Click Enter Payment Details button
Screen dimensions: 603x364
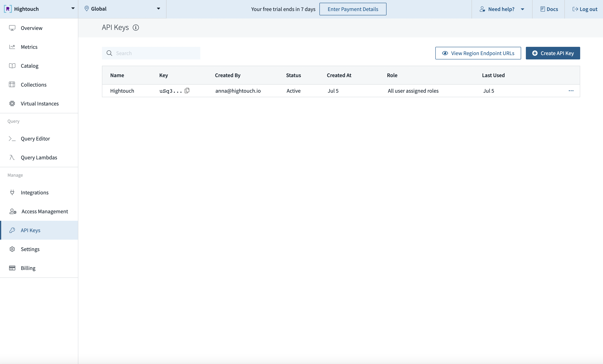click(353, 9)
